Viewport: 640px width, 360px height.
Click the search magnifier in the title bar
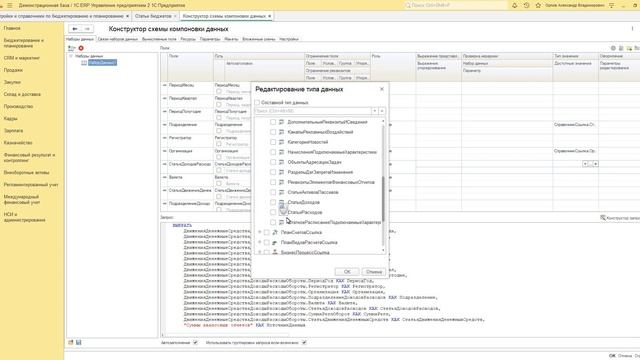[407, 5]
